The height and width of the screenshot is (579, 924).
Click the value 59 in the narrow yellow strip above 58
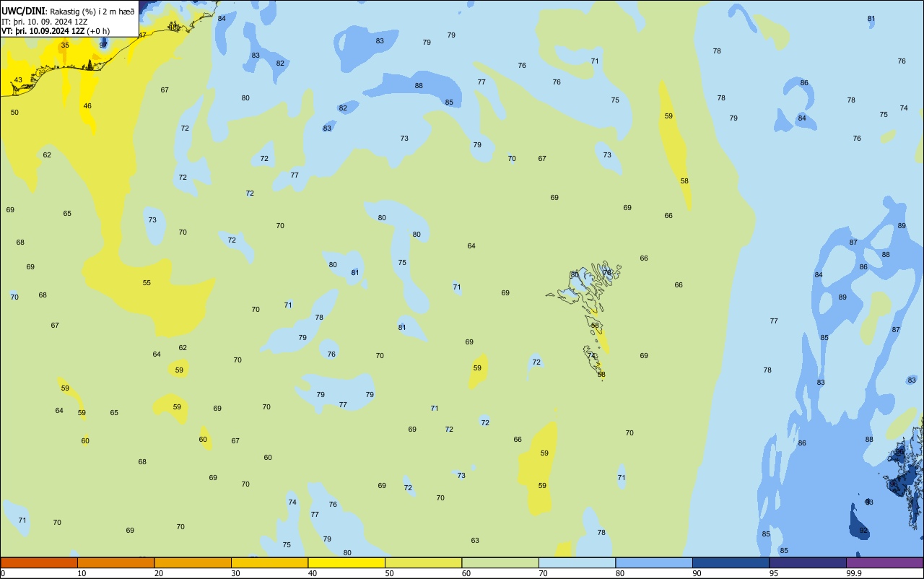pyautogui.click(x=668, y=116)
